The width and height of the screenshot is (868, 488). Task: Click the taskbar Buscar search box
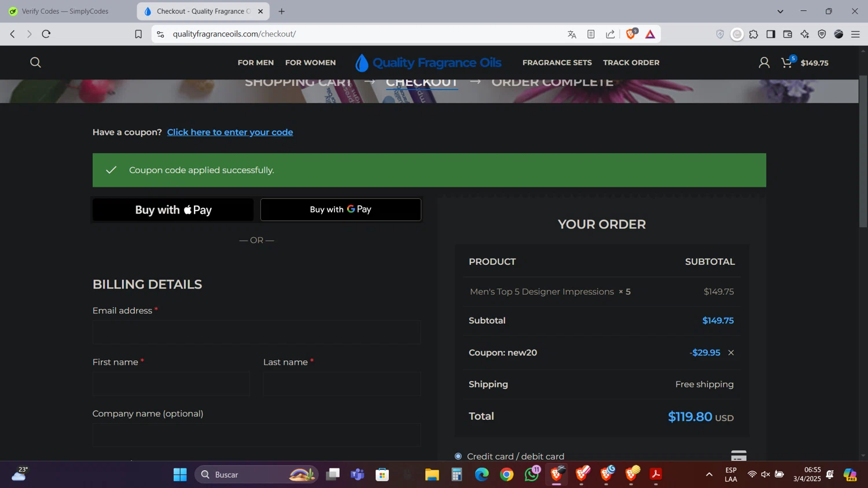(x=256, y=475)
